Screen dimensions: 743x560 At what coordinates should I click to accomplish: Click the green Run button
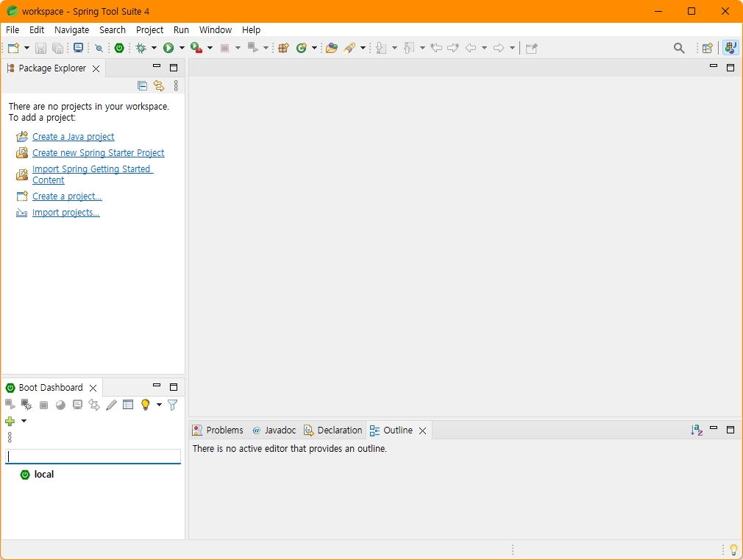coord(168,48)
